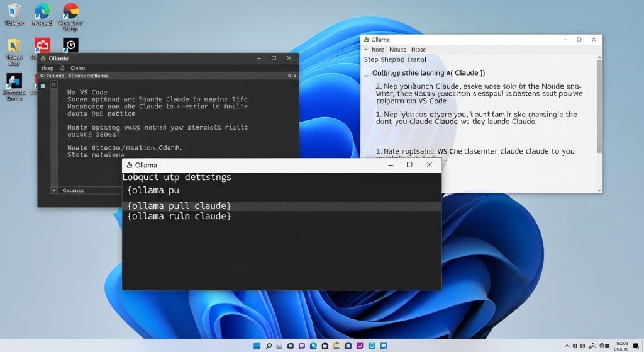Expand the chevron left of white window menu
Screen dimensions: 644x352
click(366, 49)
